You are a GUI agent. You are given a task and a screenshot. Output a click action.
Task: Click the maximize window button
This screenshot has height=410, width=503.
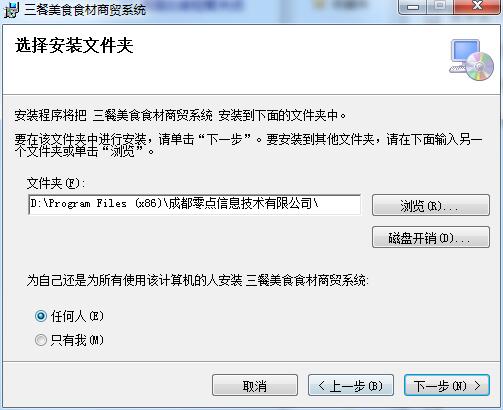[x=439, y=7]
